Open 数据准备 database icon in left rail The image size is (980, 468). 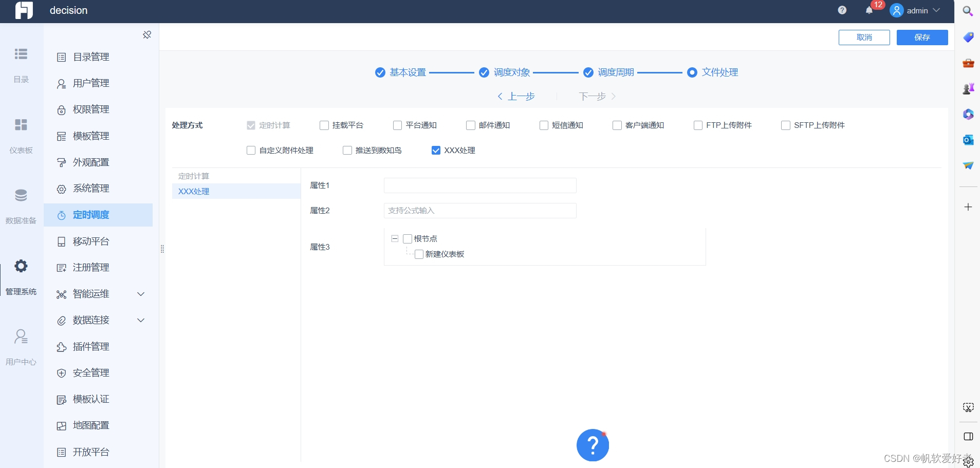(x=21, y=196)
